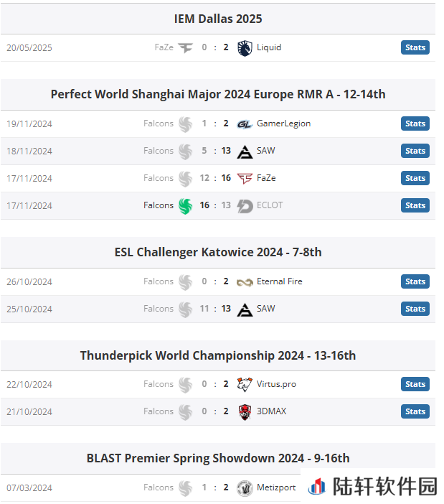Click the Eternal Fire team logo
This screenshot has width=444, height=504.
click(x=245, y=282)
